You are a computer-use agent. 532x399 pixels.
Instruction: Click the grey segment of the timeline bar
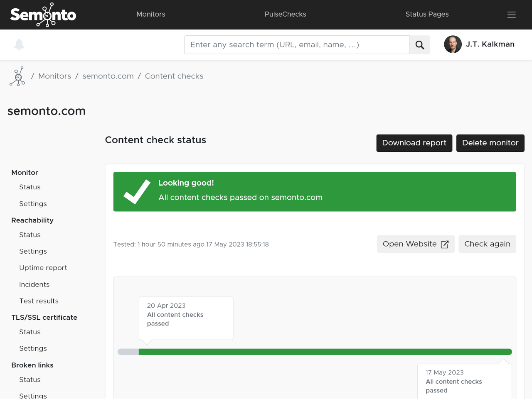pos(128,352)
